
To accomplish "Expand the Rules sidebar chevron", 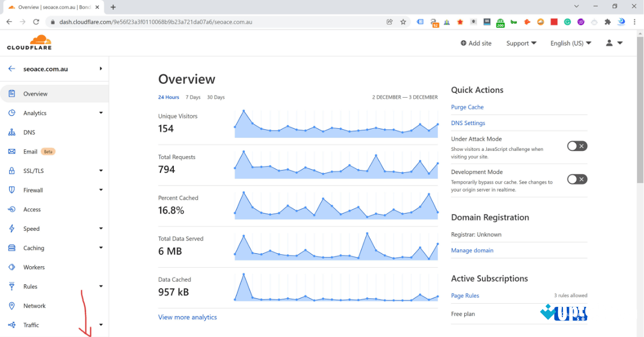I will pyautogui.click(x=100, y=286).
